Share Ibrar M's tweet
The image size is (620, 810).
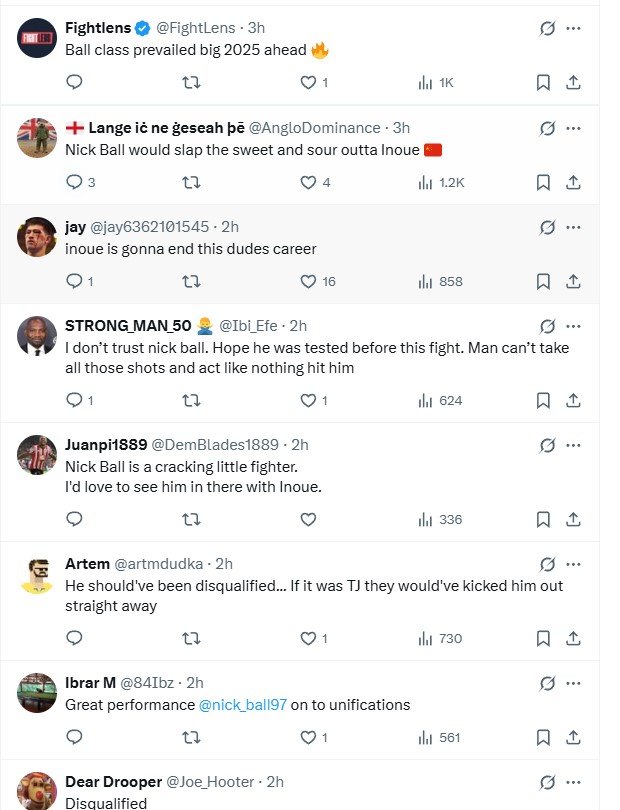tap(573, 737)
